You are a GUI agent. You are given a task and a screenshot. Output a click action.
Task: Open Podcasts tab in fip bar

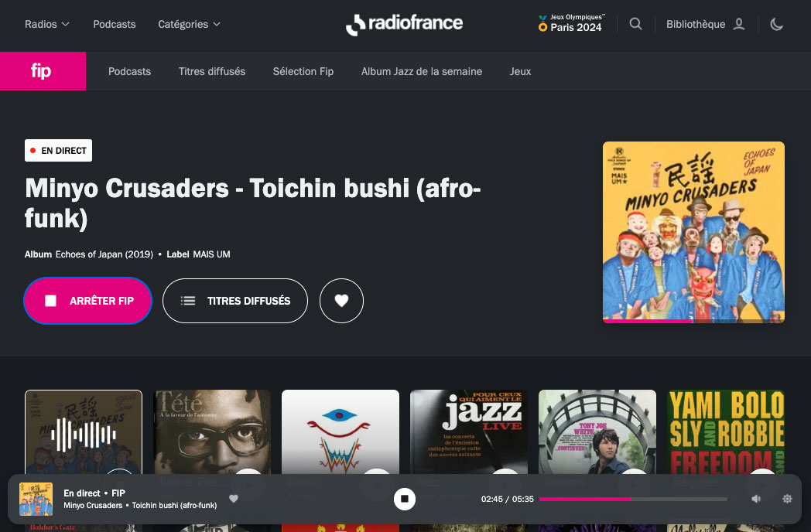[x=129, y=71]
